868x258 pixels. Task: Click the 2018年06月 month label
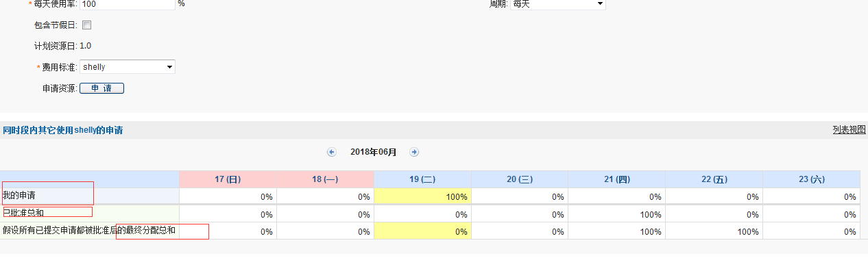click(x=373, y=152)
